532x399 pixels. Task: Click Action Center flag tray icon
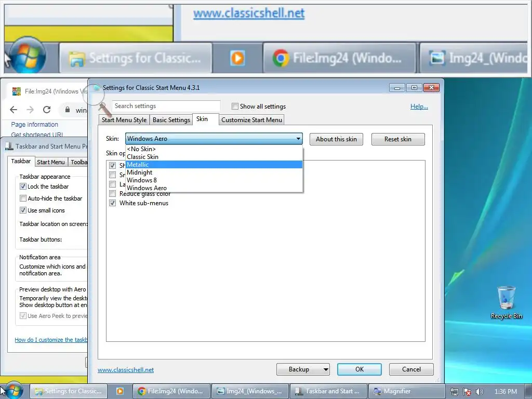(467, 392)
